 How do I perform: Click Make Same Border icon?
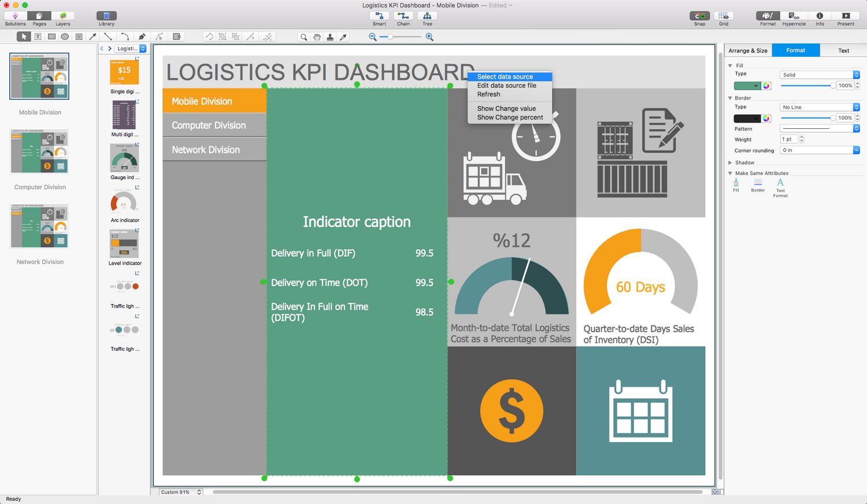758,183
